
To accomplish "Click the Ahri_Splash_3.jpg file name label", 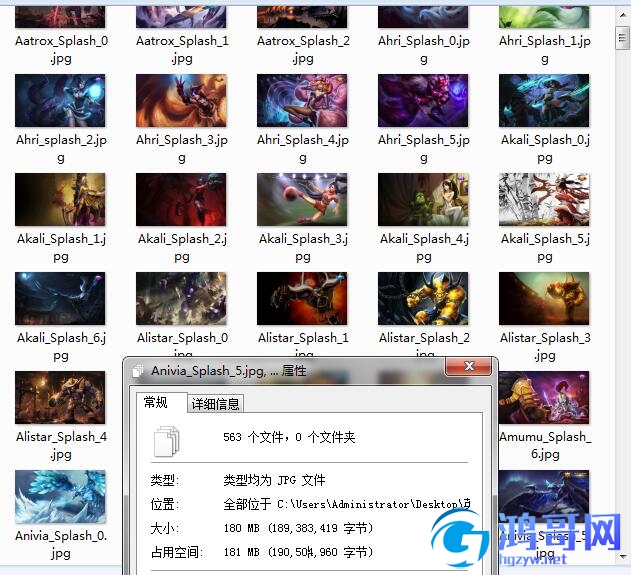I will click(182, 148).
